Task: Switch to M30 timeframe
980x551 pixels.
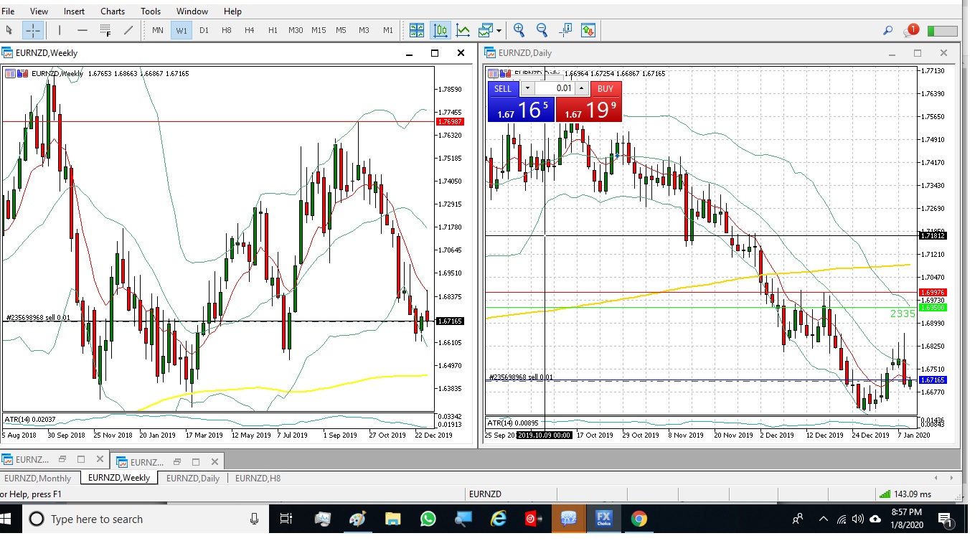Action: pyautogui.click(x=296, y=30)
